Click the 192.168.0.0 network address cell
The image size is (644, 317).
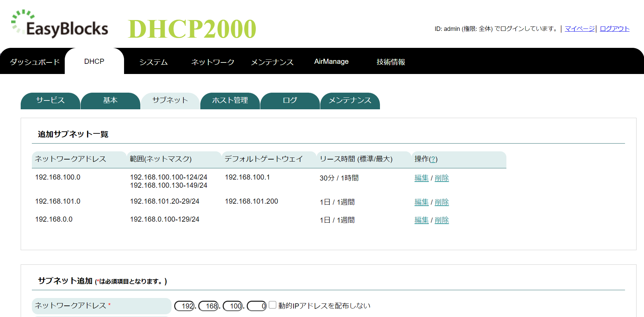(x=54, y=219)
